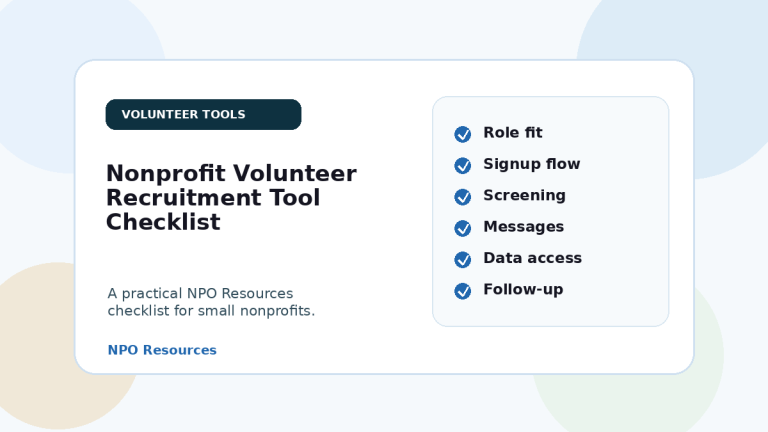Viewport: 768px width, 432px height.
Task: Click the checkmark icon beside Screening
Action: click(x=462, y=196)
